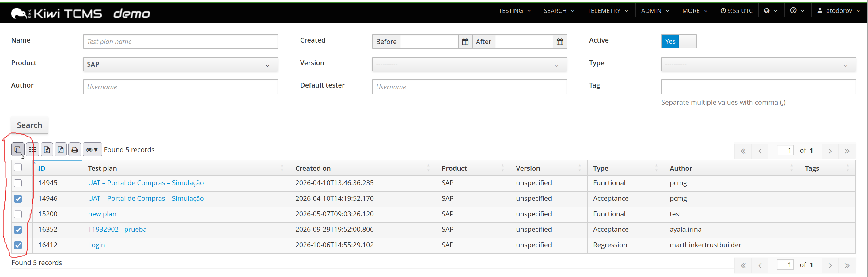Open calendar picker for Before date
The image size is (868, 277).
tap(465, 42)
